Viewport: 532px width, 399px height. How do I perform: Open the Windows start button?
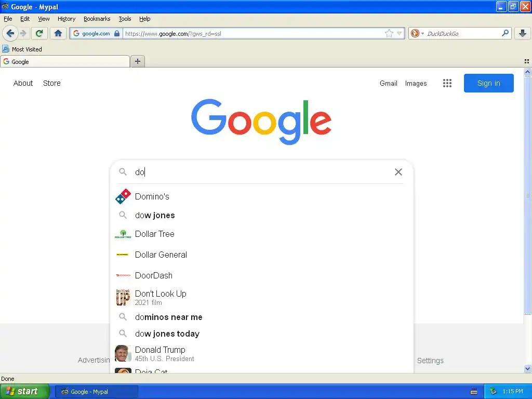(x=25, y=391)
